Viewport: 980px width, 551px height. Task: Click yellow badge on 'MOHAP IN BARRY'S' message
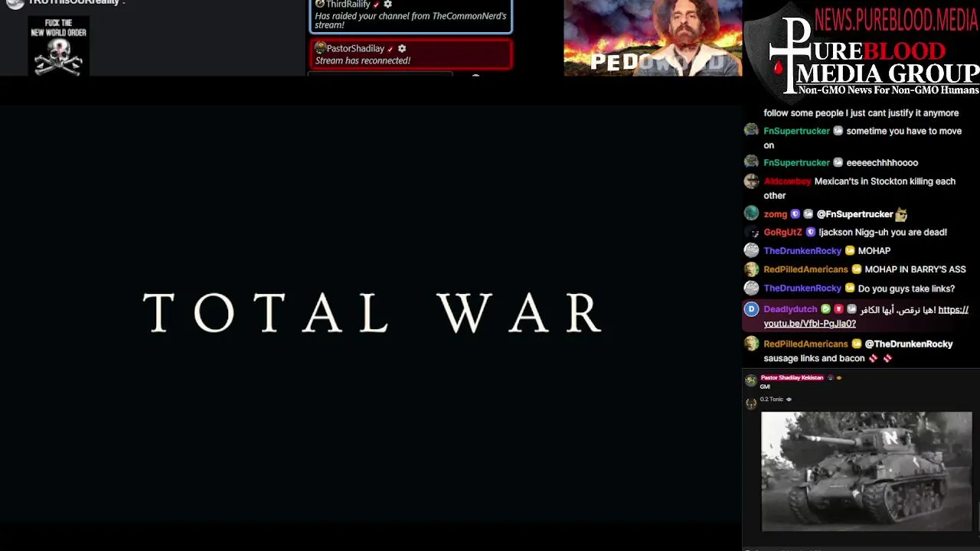click(x=856, y=269)
